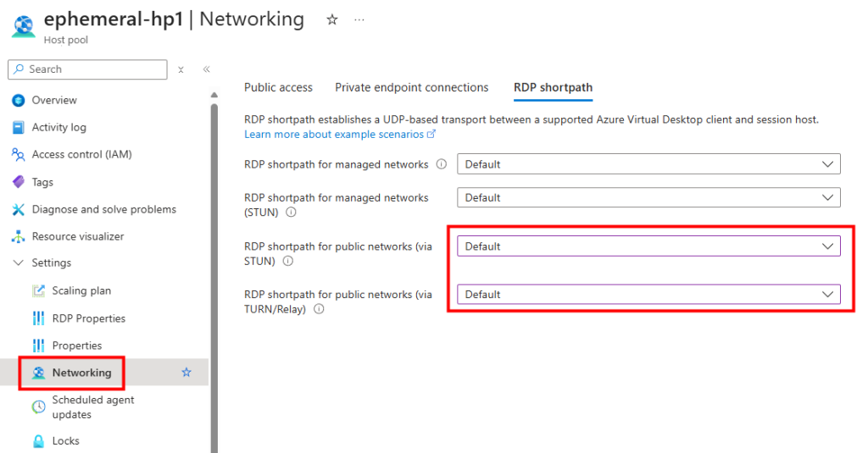Favorite the page with the header star icon

pos(332,20)
